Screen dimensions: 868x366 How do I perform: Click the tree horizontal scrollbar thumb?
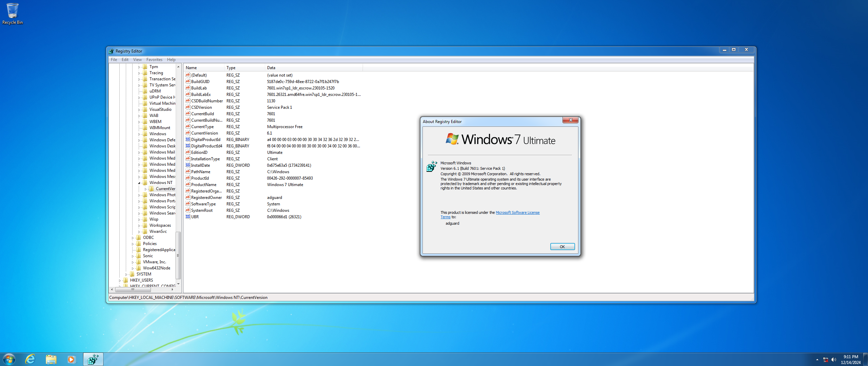(x=133, y=289)
